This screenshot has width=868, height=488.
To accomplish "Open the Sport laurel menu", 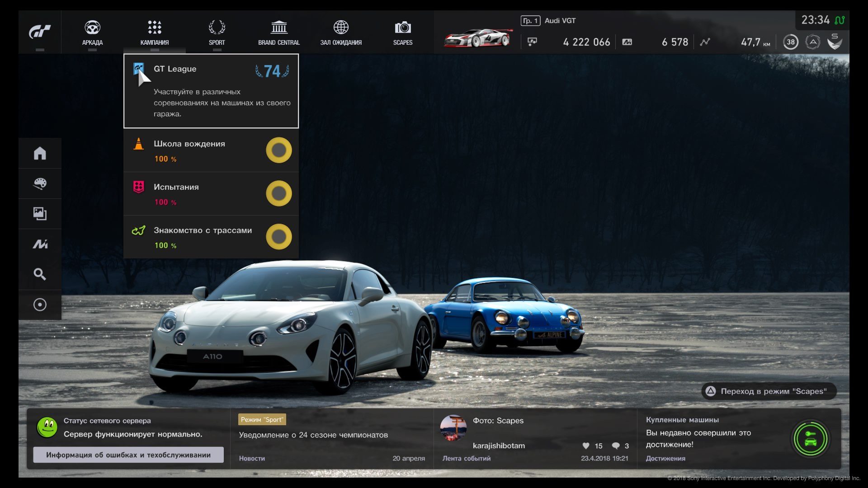I will (217, 33).
